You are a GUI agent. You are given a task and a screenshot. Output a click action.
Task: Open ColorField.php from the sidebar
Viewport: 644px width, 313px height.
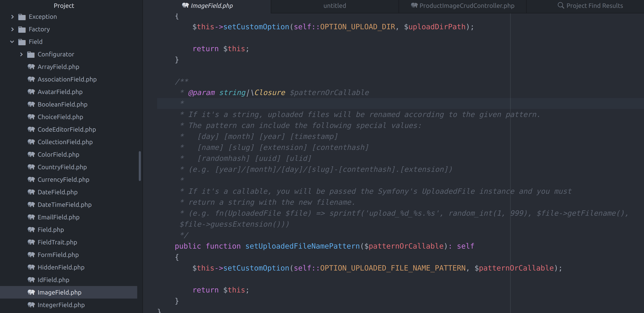58,155
